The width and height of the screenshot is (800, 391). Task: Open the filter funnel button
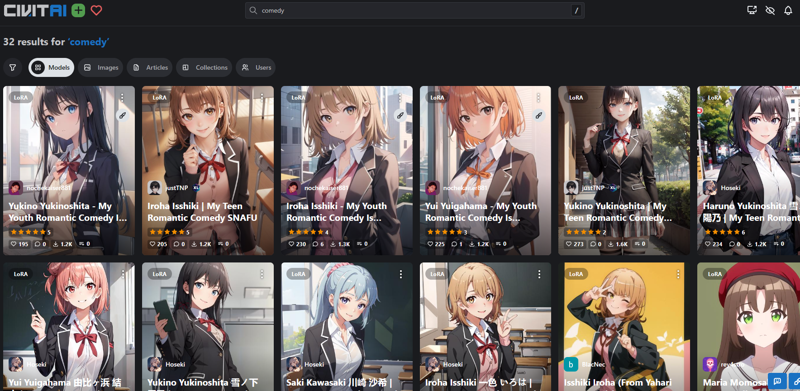[x=12, y=67]
